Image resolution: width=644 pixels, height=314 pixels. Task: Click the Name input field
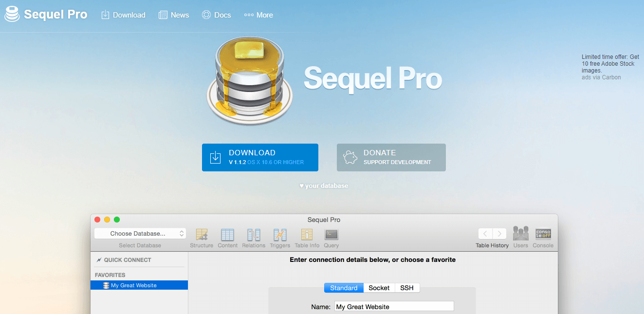pyautogui.click(x=394, y=307)
